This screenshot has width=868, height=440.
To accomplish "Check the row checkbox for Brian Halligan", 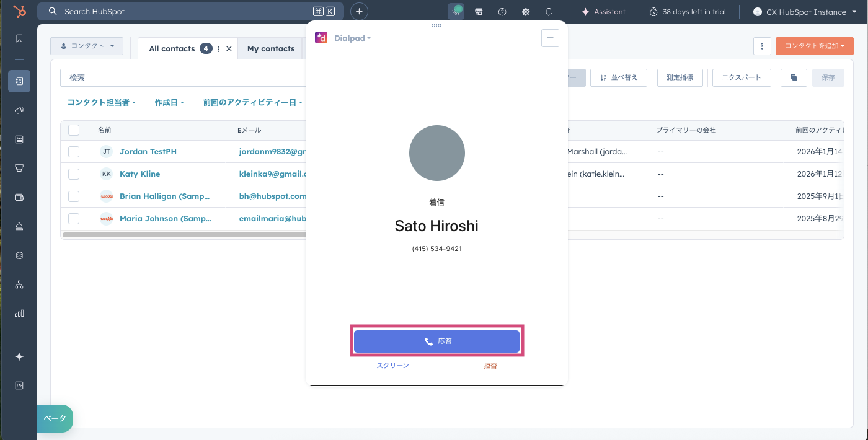I will click(x=73, y=196).
